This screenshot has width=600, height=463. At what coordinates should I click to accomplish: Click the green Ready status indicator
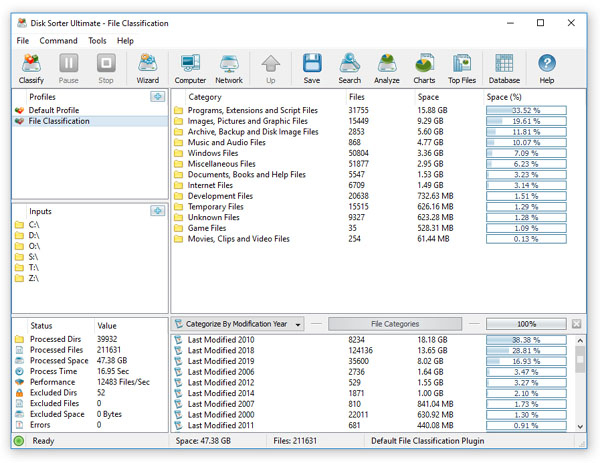tap(18, 441)
